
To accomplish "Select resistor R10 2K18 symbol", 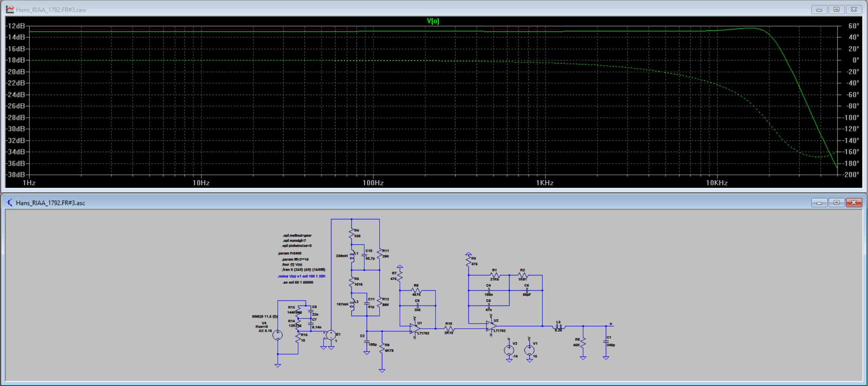I will pos(449,329).
